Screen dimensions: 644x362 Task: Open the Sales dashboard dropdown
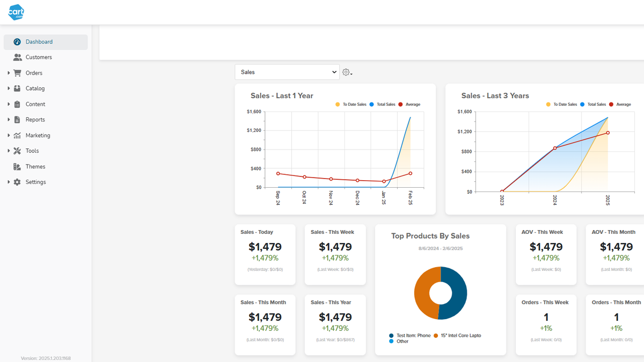pyautogui.click(x=287, y=72)
